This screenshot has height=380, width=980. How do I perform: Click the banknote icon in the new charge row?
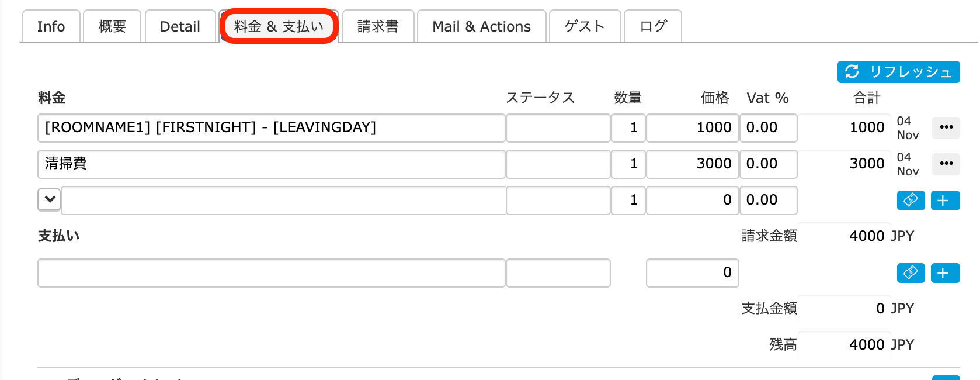(911, 201)
